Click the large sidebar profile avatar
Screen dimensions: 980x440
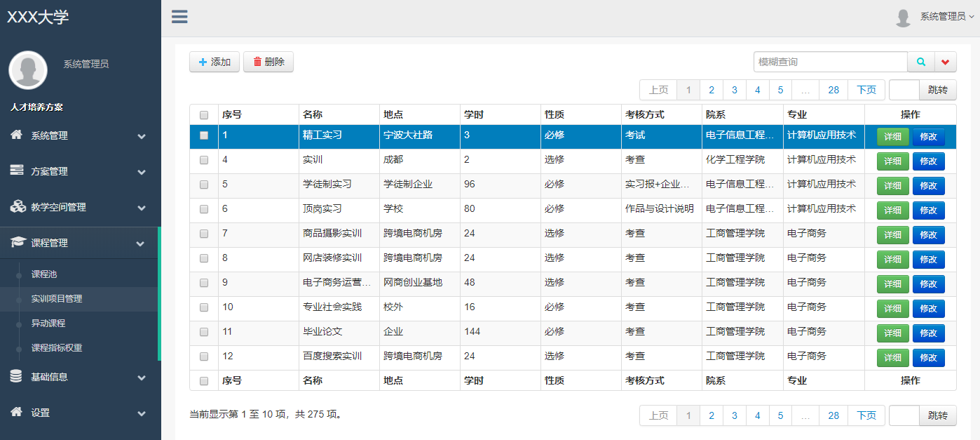(x=28, y=69)
